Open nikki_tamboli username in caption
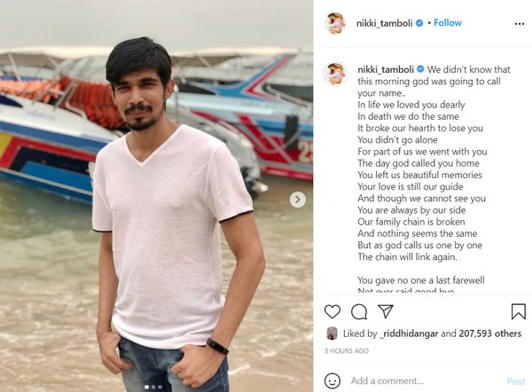Screen dimensions: 532x392 (386, 69)
